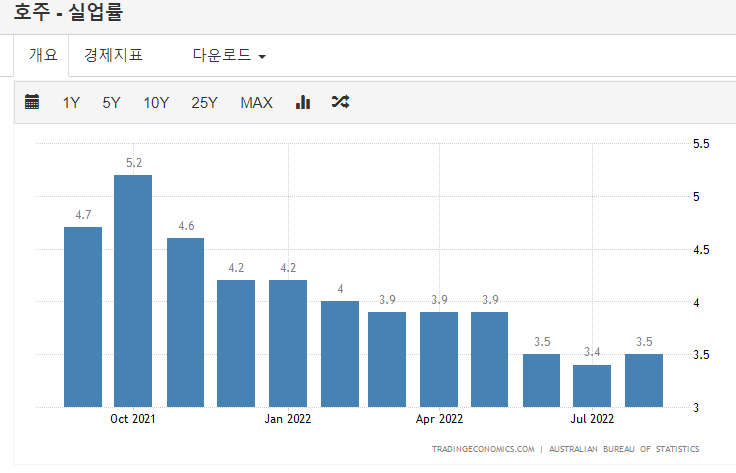Click the bar labeled 4 in the chart
Viewport: 736px width, 473px height.
340,354
